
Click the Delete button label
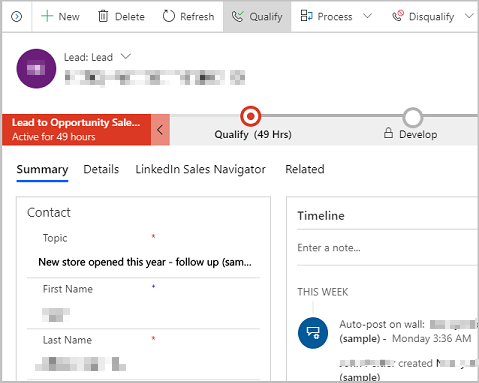[x=130, y=16]
